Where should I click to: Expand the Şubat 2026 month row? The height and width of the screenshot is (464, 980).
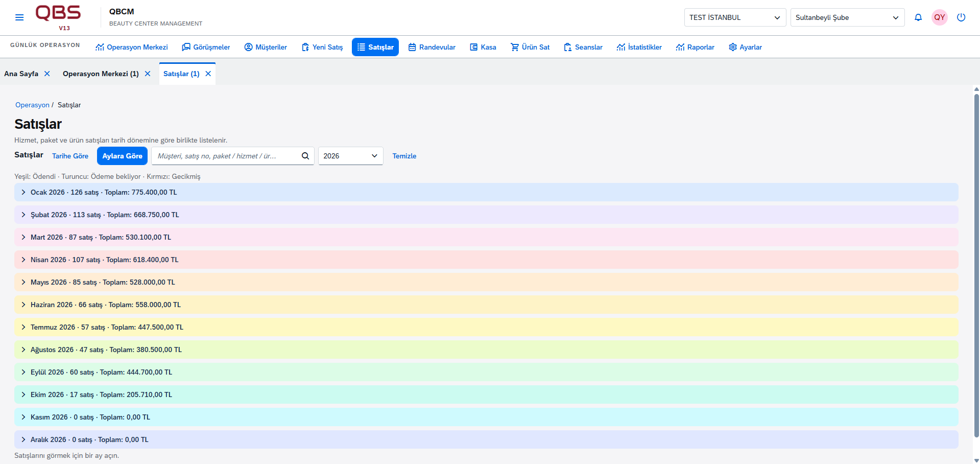click(x=486, y=215)
